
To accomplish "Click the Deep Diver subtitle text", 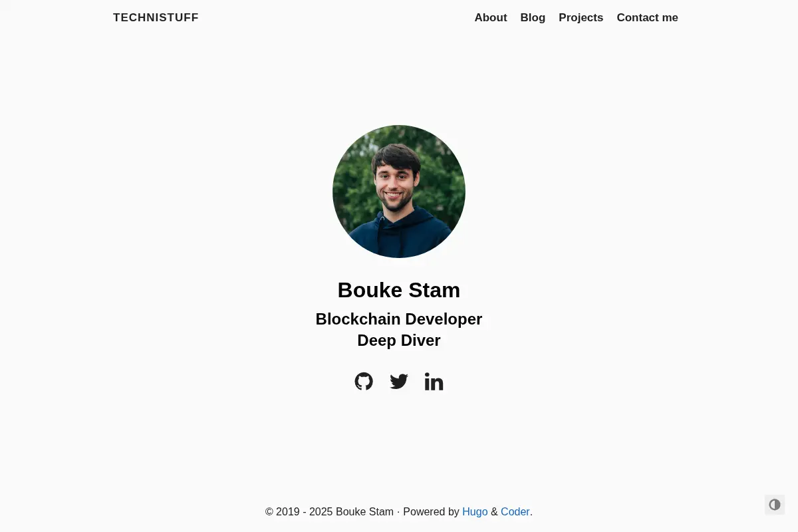I will (x=399, y=340).
